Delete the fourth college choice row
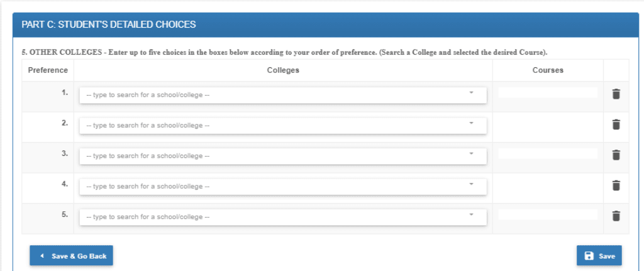The image size is (644, 271). [x=616, y=185]
